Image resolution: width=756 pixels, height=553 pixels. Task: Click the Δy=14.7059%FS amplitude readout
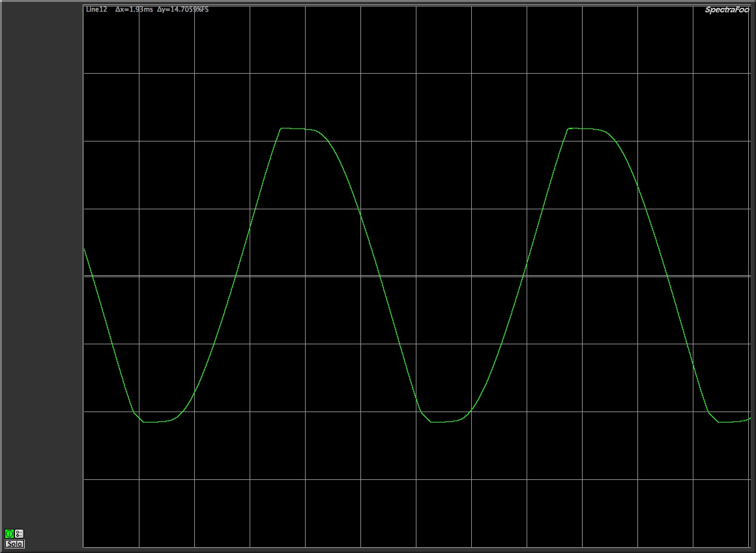coord(183,10)
